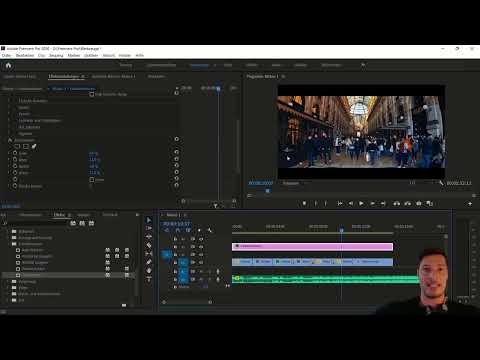Open the Sequenz menu

pos(56,55)
